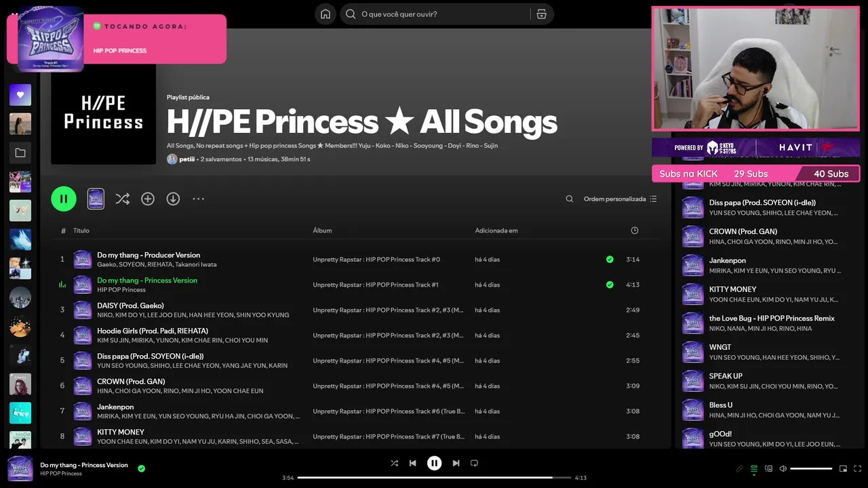Seek within the song progress bar
The height and width of the screenshot is (488, 868).
(x=434, y=478)
